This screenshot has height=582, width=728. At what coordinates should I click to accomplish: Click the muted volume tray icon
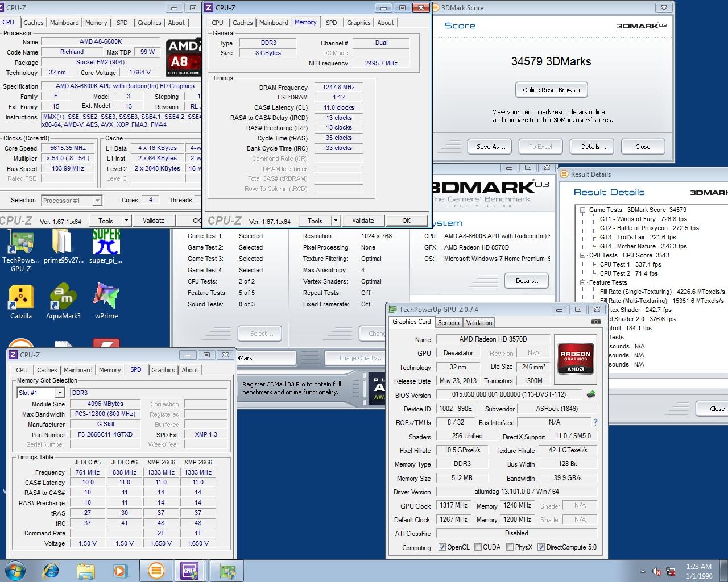click(x=657, y=571)
